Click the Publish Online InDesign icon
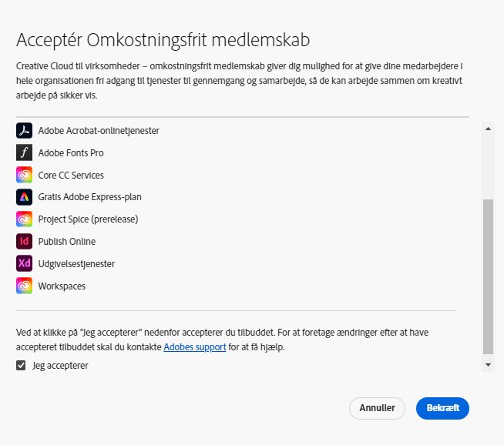 24,242
